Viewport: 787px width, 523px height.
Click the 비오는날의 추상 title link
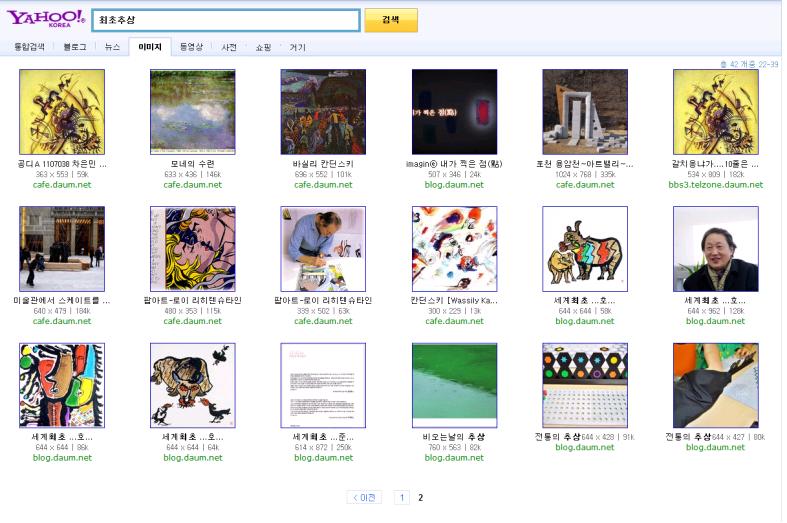coord(454,437)
